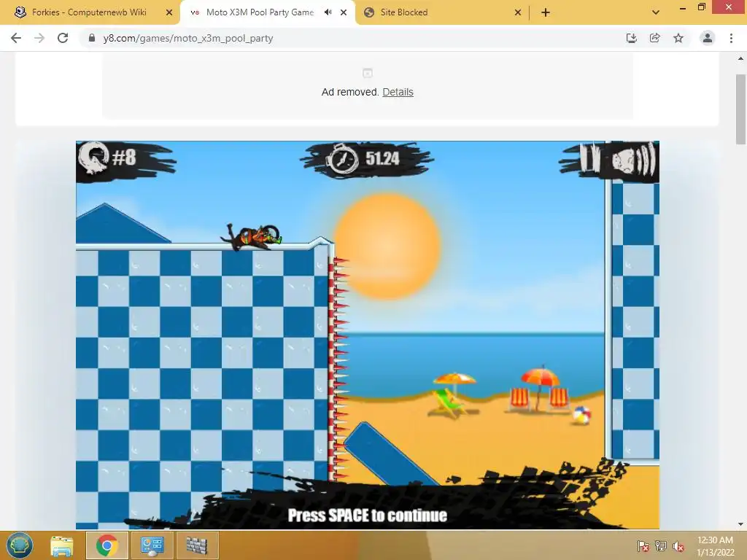This screenshot has width=747, height=560.
Task: Restart level using the #8 retry icon
Action: coord(94,158)
